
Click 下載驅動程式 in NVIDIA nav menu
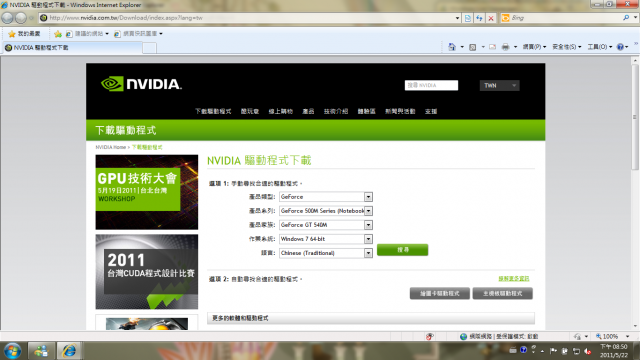213,111
